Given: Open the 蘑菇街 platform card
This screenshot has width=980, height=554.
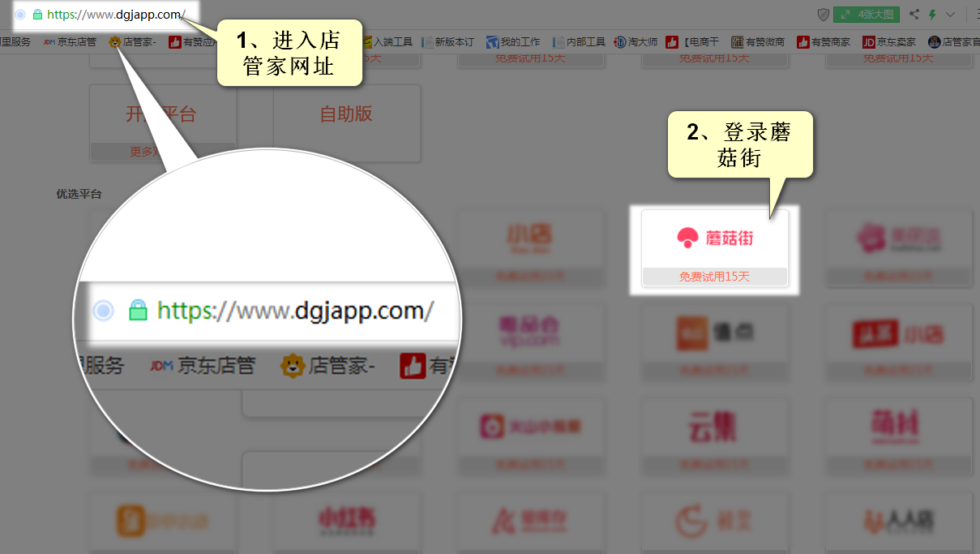Looking at the screenshot, I should (x=714, y=248).
